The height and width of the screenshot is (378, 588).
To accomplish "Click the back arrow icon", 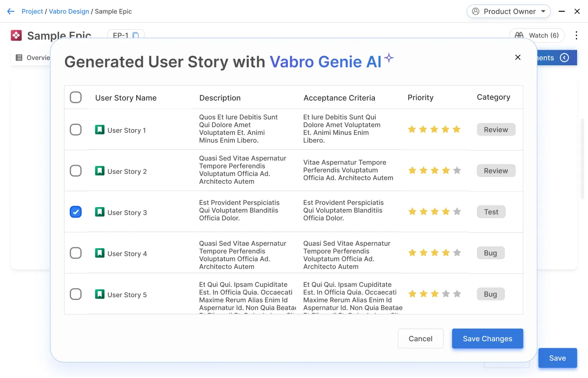I will pyautogui.click(x=11, y=12).
